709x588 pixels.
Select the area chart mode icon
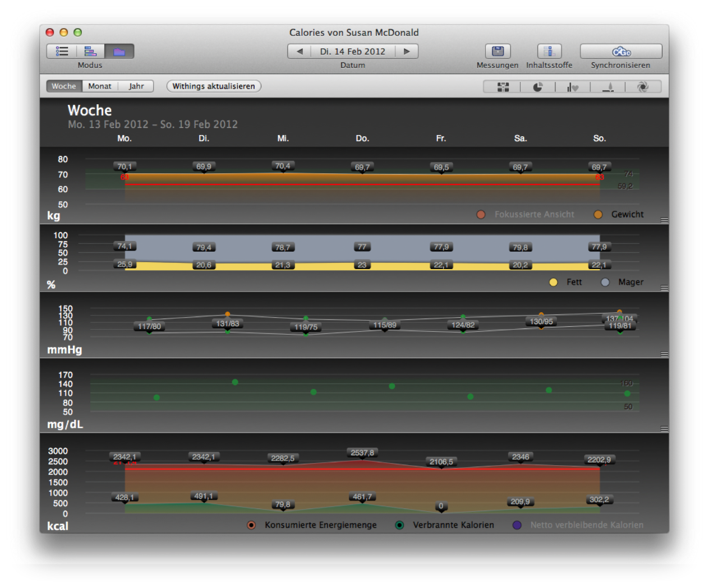pyautogui.click(x=119, y=52)
